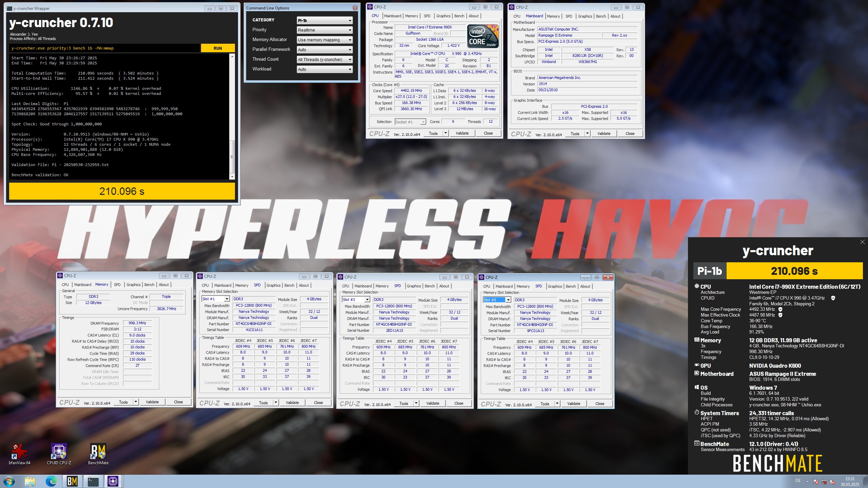The image size is (868, 488).
Task: Click the BenchMate validation: OK line
Action: click(40, 175)
